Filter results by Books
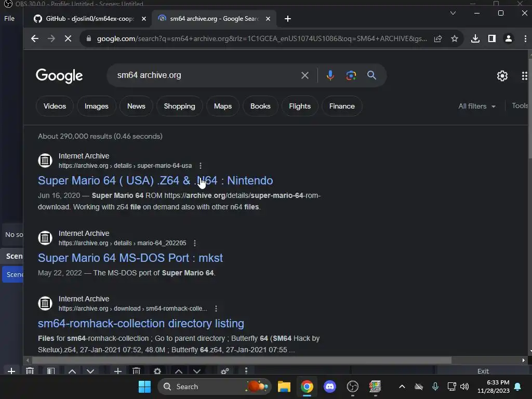This screenshot has width=532, height=399. (260, 106)
